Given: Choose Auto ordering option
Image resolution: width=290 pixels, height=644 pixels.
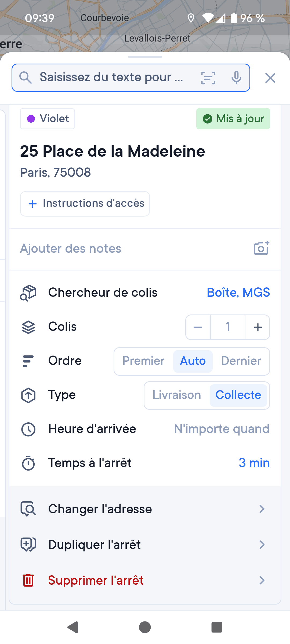Looking at the screenshot, I should click(193, 361).
